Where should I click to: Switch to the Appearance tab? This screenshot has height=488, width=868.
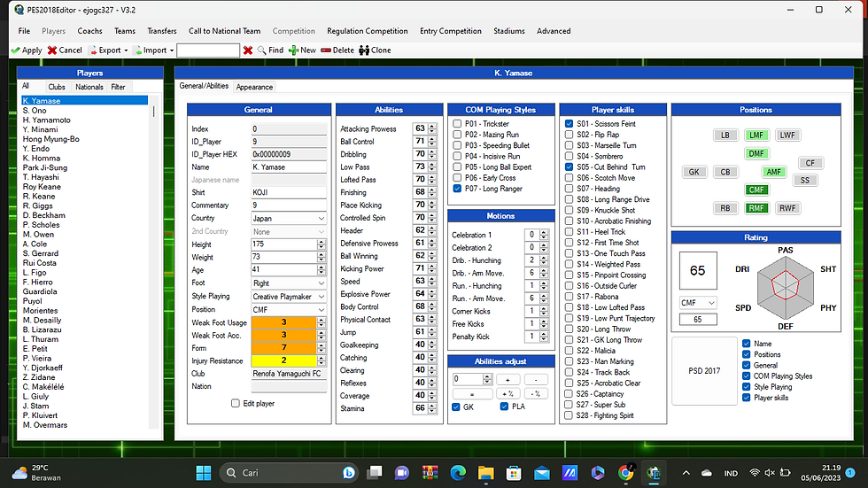[254, 87]
